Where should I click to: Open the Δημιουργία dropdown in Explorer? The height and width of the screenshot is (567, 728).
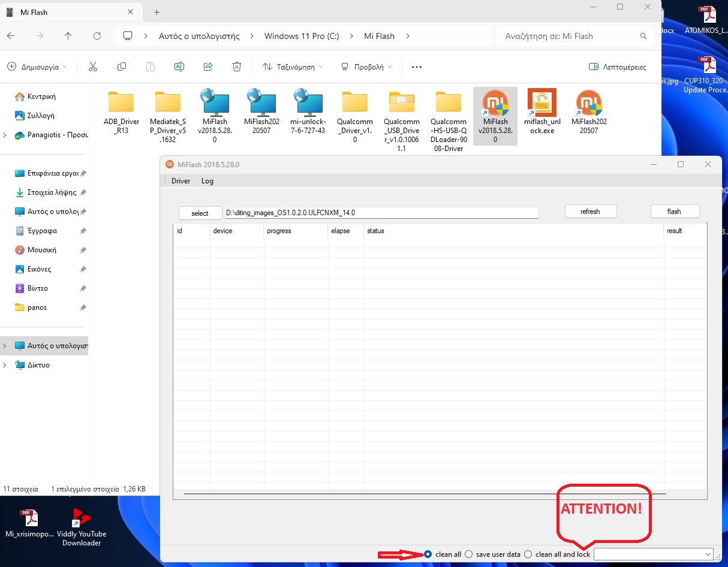coord(37,67)
